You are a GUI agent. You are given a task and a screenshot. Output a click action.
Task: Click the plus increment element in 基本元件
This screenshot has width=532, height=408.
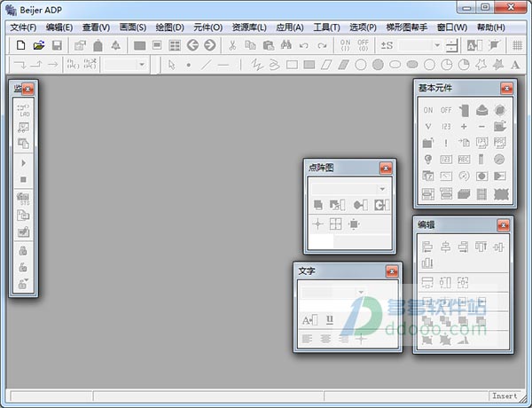(464, 127)
